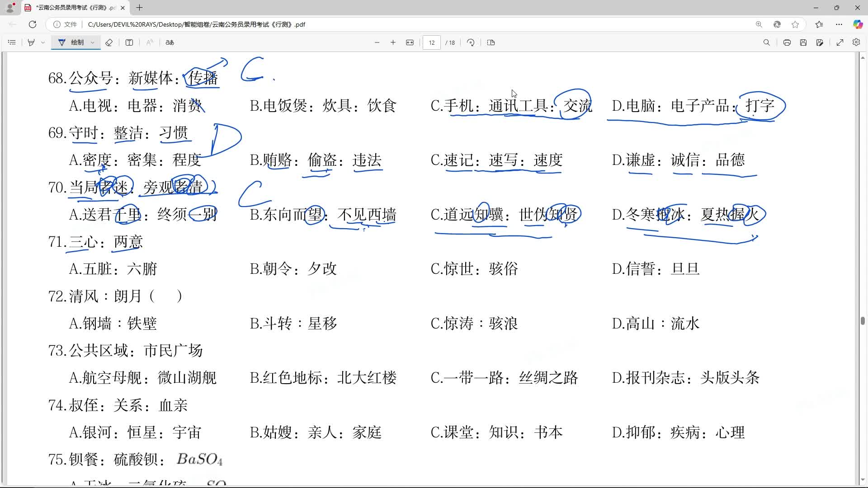The image size is (868, 488).
Task: Activate Read aloud in the PDF toolbar
Action: (150, 42)
